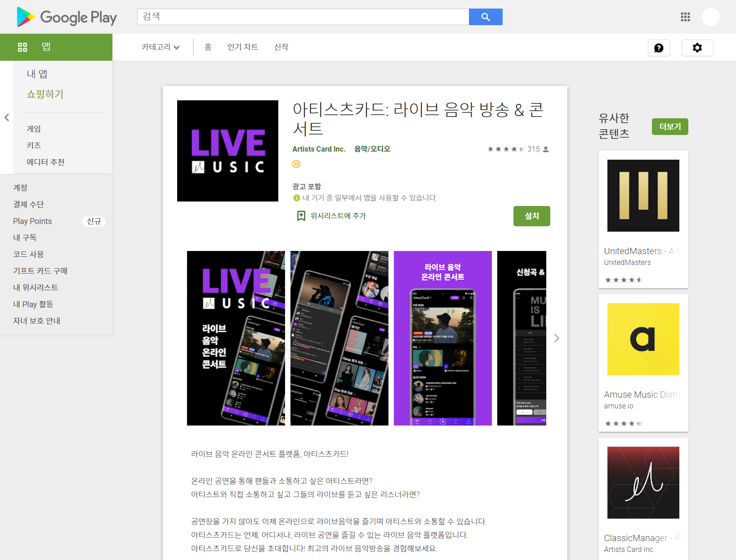Advance the screenshots carousel with the right arrow

click(x=557, y=338)
